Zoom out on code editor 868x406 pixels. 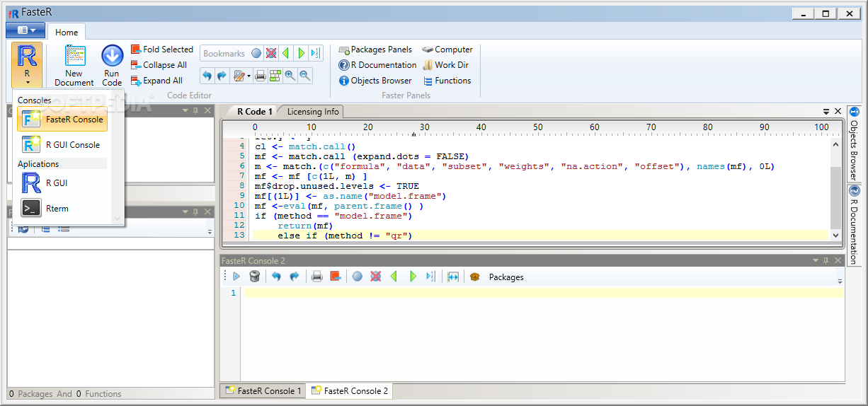(305, 75)
